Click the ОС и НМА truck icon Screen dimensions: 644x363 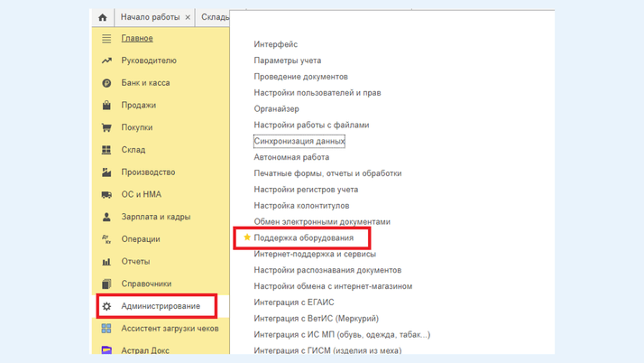pos(106,194)
